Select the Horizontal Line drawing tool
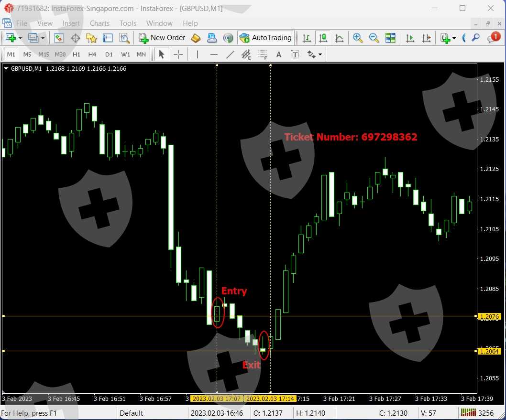The height and width of the screenshot is (420, 506). point(214,54)
